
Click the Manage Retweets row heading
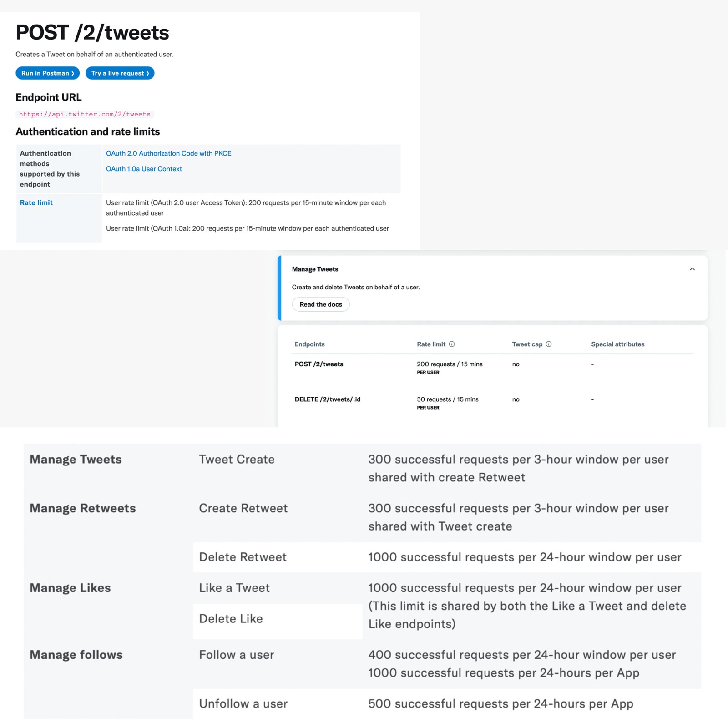(x=83, y=508)
